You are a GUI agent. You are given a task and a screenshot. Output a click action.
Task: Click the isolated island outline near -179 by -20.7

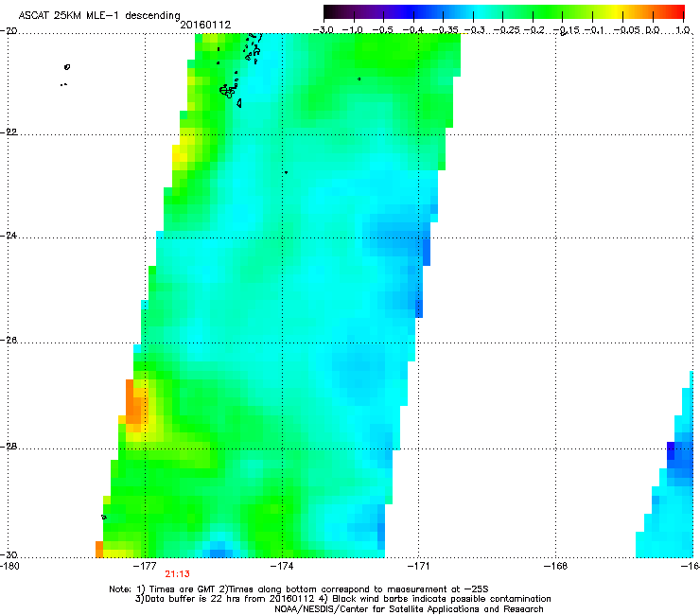[67, 67]
